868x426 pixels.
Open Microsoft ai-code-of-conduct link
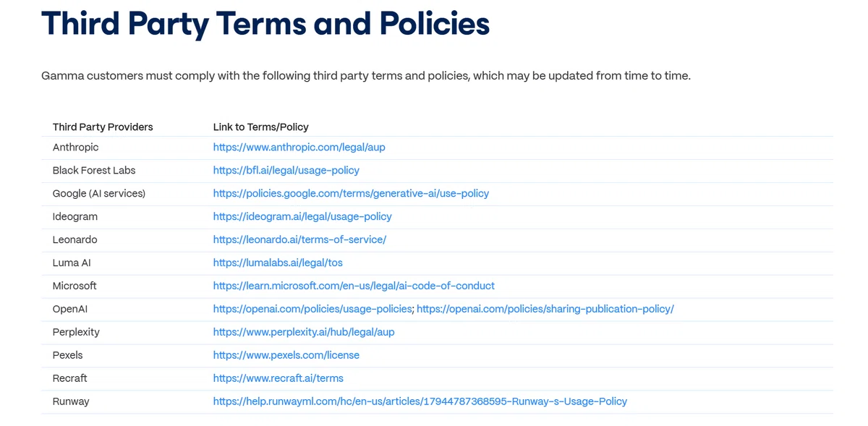click(x=354, y=286)
